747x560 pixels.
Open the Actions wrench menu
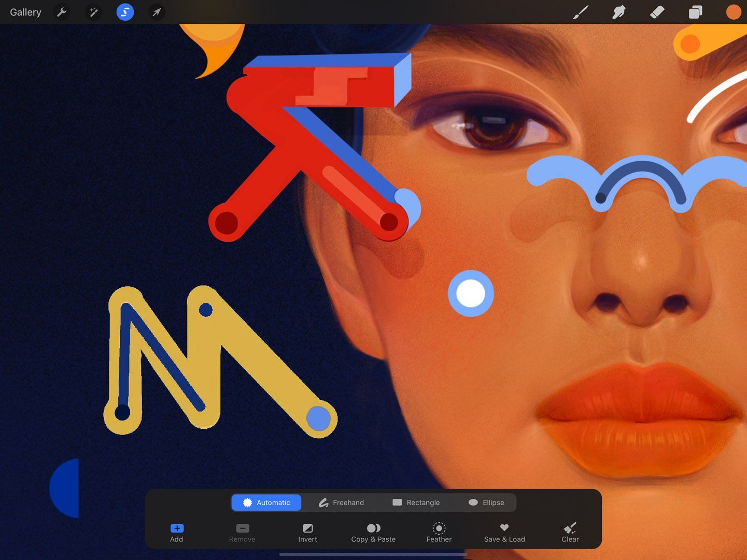pos(62,12)
